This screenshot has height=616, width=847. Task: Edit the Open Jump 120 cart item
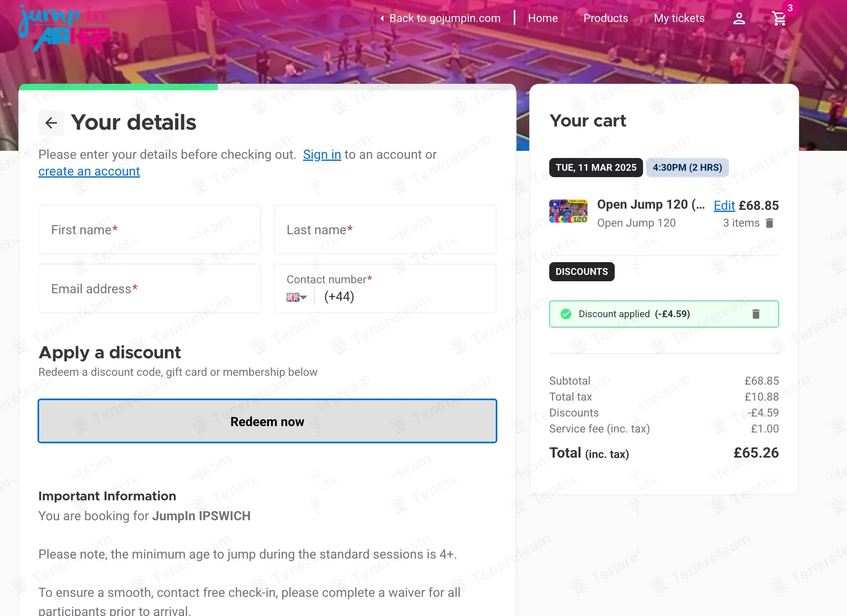[724, 205]
